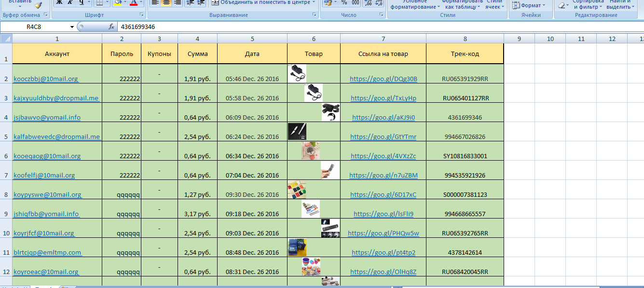Open link https://goo.gl/PHQw5w

click(x=384, y=233)
